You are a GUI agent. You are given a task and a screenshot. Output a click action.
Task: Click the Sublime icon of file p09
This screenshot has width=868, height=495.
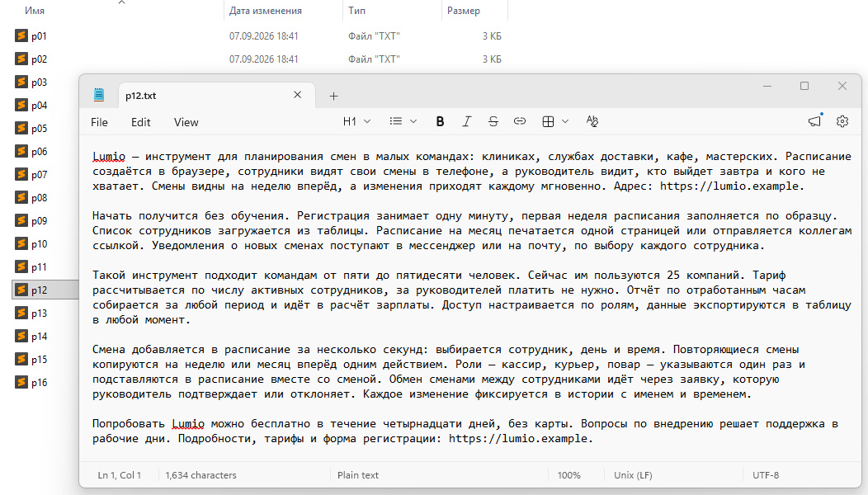(21, 220)
